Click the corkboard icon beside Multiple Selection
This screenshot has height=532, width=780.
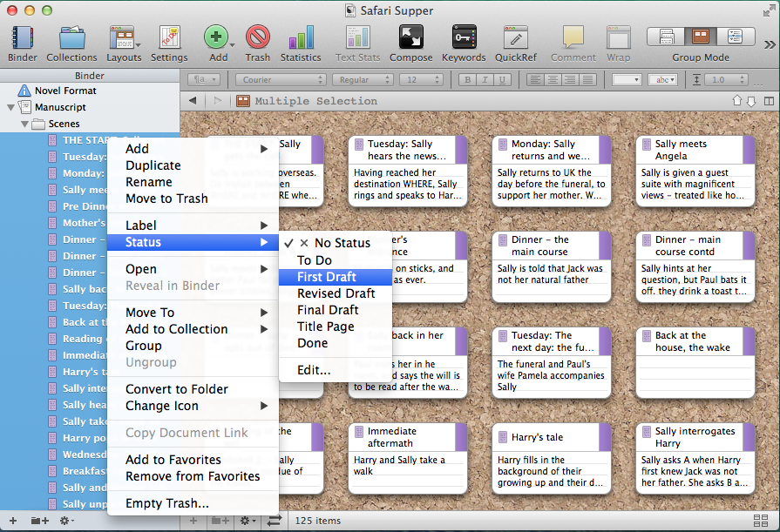243,101
